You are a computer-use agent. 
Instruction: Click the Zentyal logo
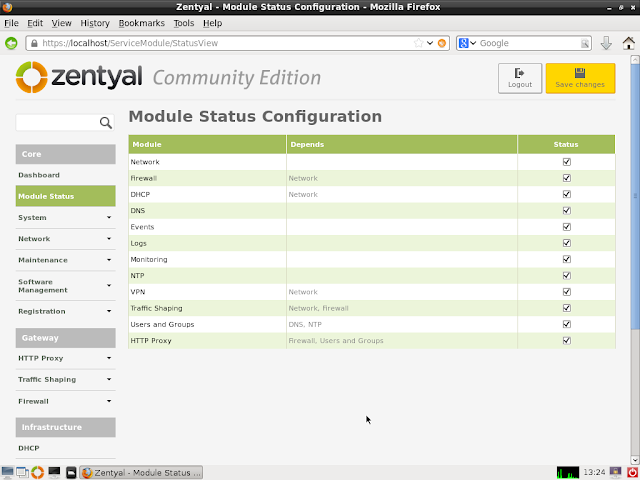[79, 77]
